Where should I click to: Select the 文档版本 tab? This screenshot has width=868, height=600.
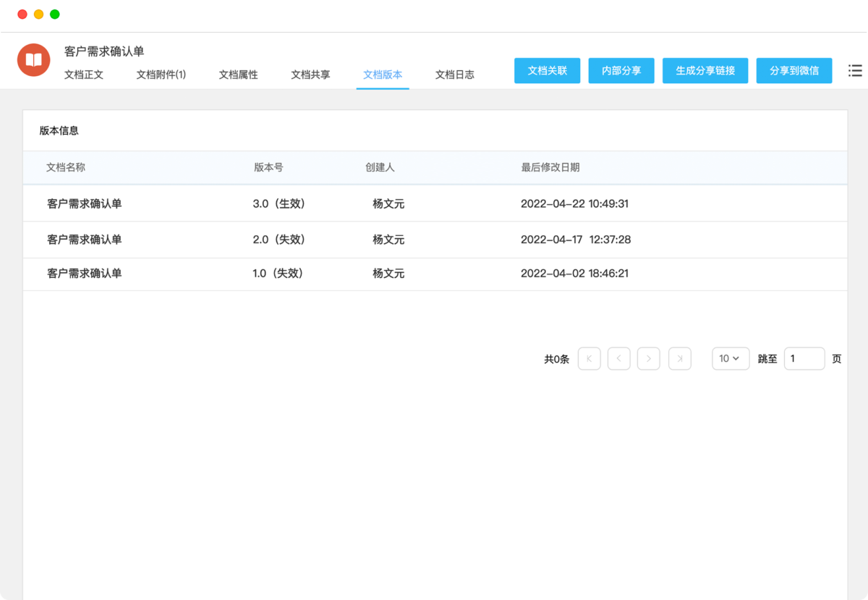coord(383,75)
